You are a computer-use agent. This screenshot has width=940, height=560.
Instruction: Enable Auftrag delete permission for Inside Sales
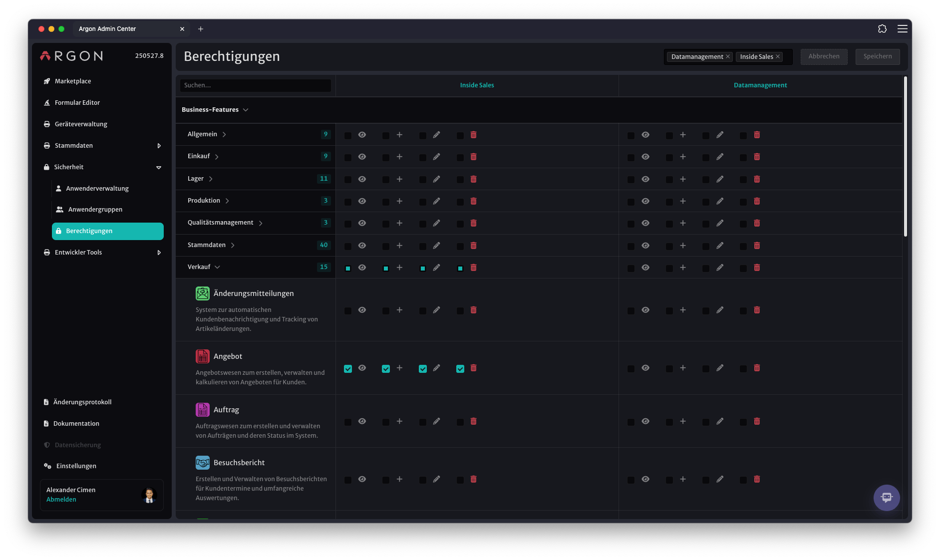click(460, 422)
